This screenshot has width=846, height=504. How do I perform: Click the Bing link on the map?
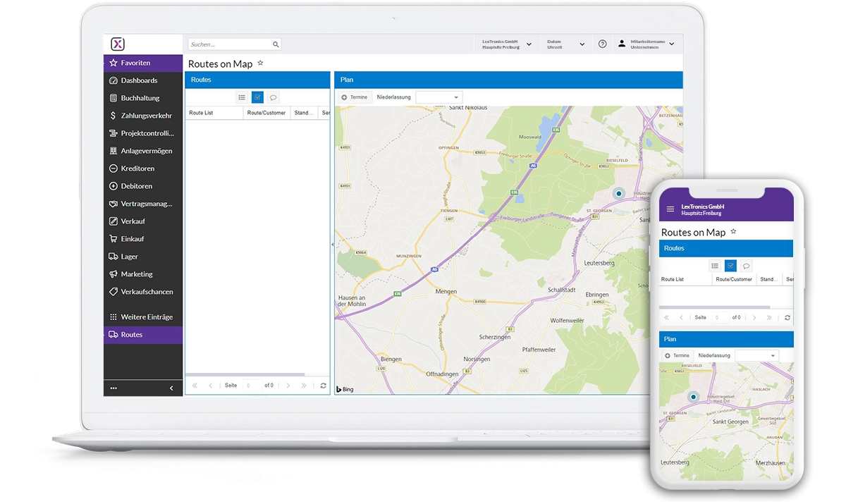[x=344, y=388]
